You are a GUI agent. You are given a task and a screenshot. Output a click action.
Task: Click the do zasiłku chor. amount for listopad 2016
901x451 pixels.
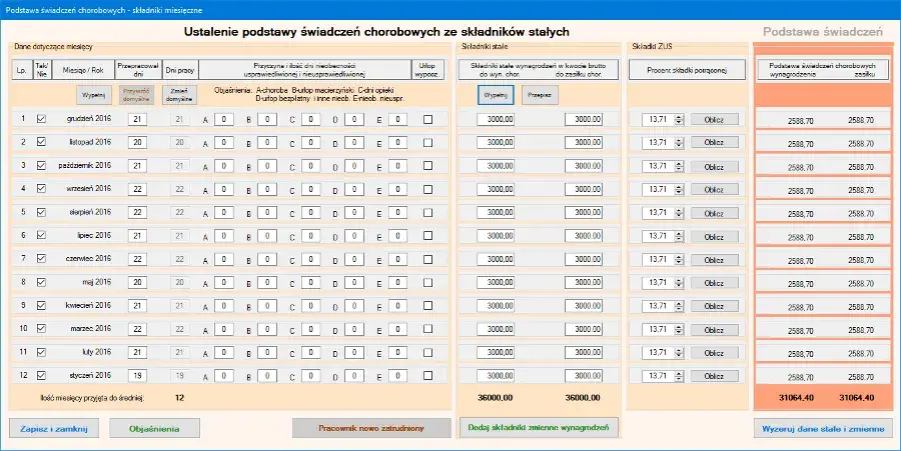(x=584, y=142)
